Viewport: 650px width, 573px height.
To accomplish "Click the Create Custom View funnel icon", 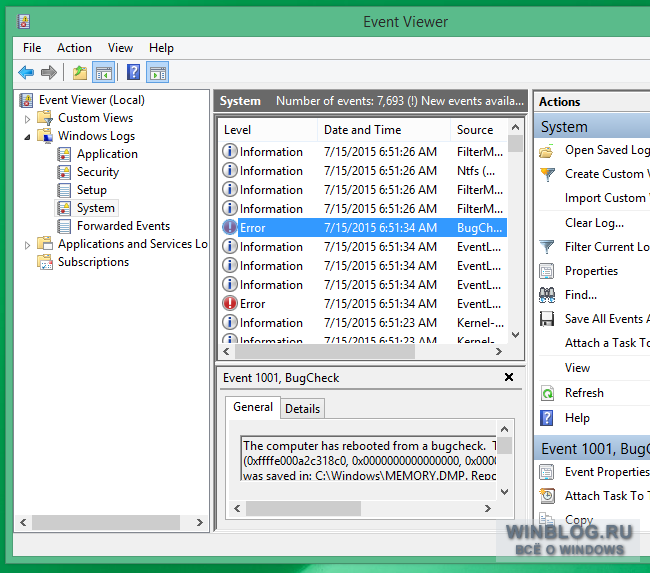I will point(547,174).
